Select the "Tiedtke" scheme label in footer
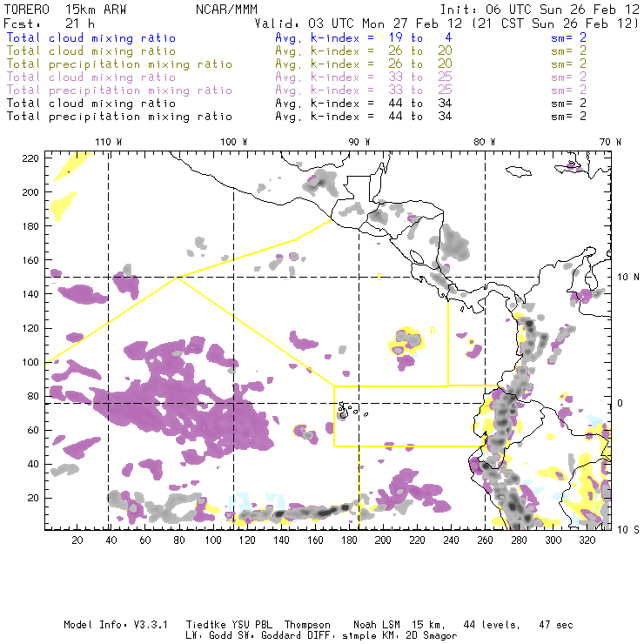This screenshot has height=644, width=644. point(205,625)
